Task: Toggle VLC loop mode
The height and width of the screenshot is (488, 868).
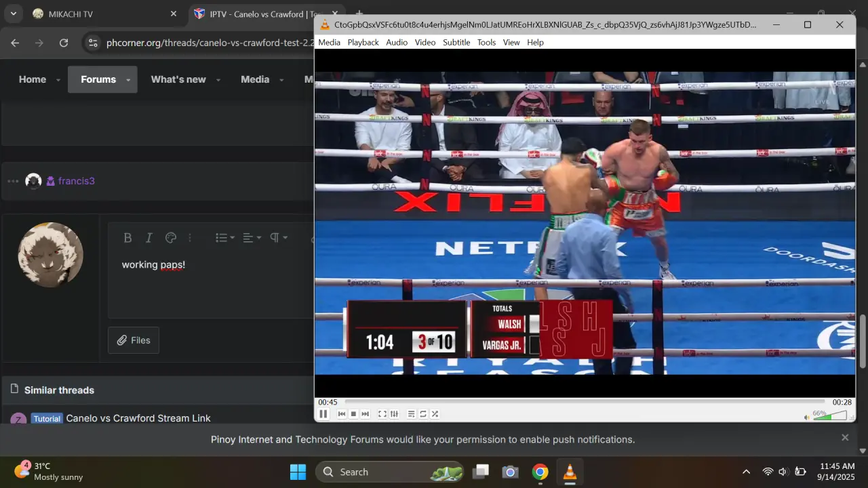Action: pyautogui.click(x=423, y=414)
